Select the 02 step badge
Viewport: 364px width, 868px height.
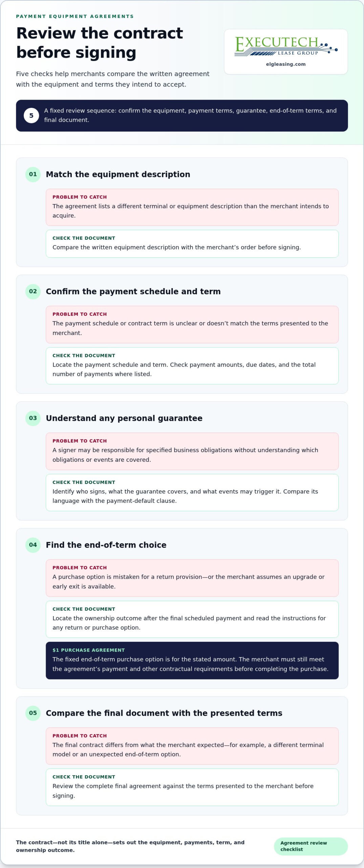coord(33,291)
